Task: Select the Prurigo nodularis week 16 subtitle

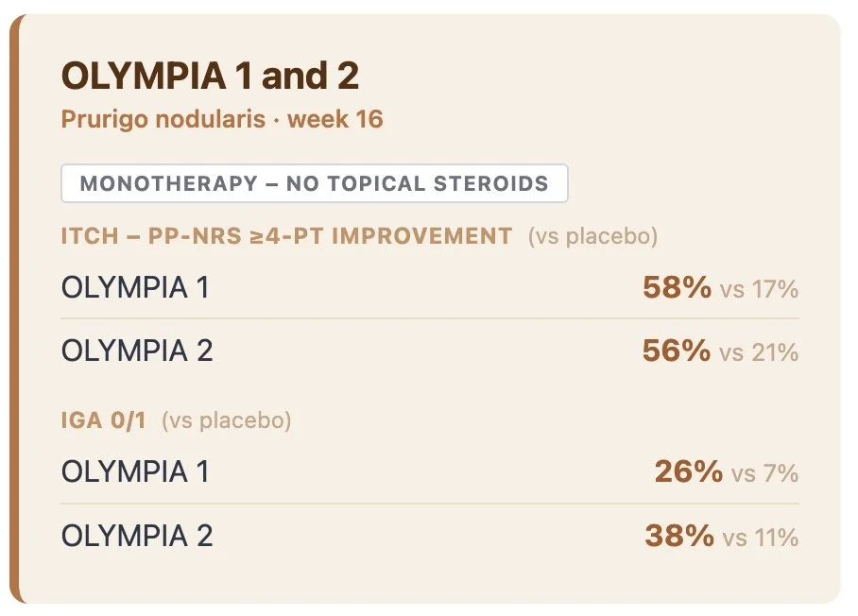Action: [222, 119]
